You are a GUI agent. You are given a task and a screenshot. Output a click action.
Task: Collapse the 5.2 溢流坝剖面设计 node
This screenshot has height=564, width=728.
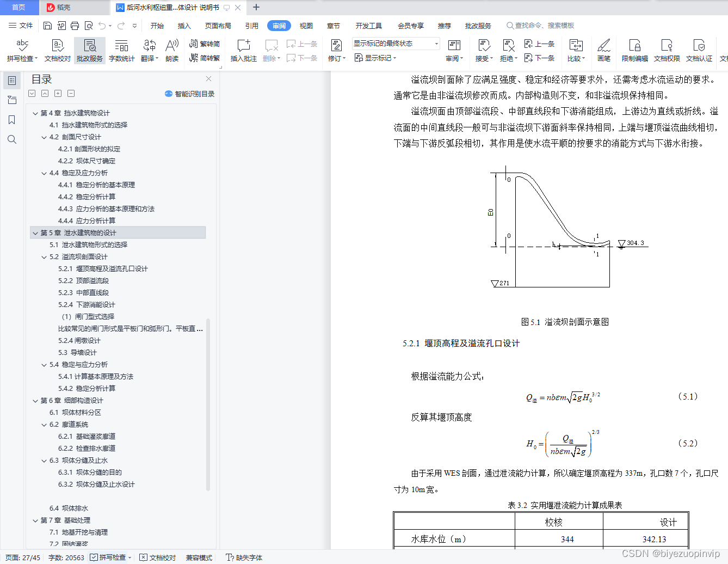coord(44,257)
